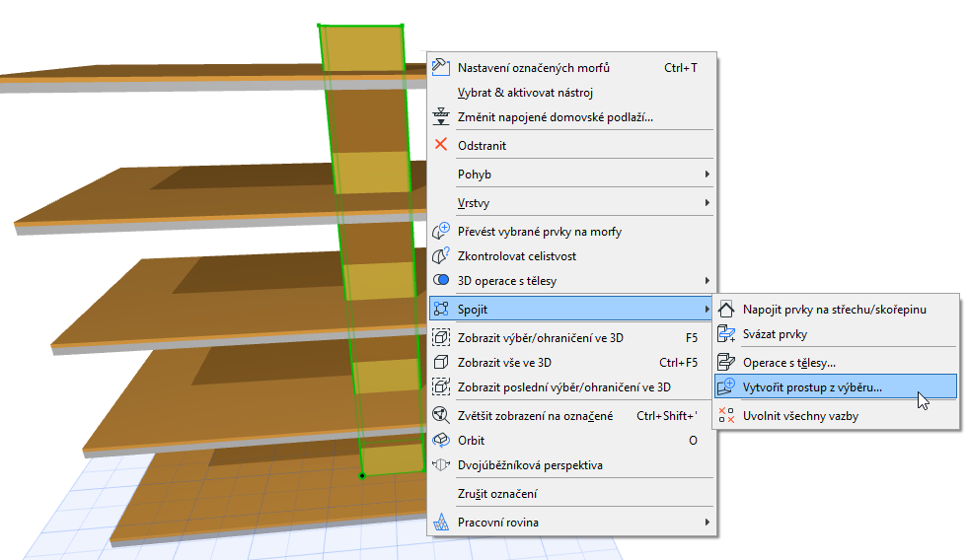Select Vytvořit prostup z výběru...

836,386
